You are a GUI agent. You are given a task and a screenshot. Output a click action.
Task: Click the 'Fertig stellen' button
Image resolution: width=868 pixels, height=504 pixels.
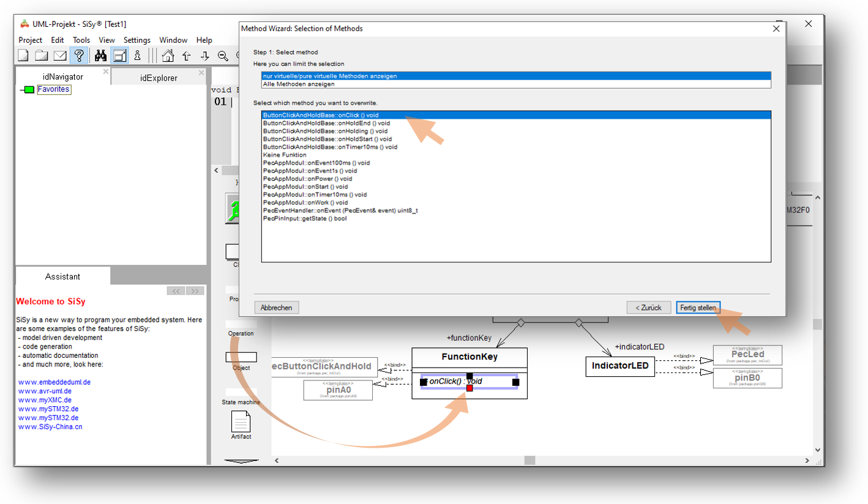coord(698,308)
